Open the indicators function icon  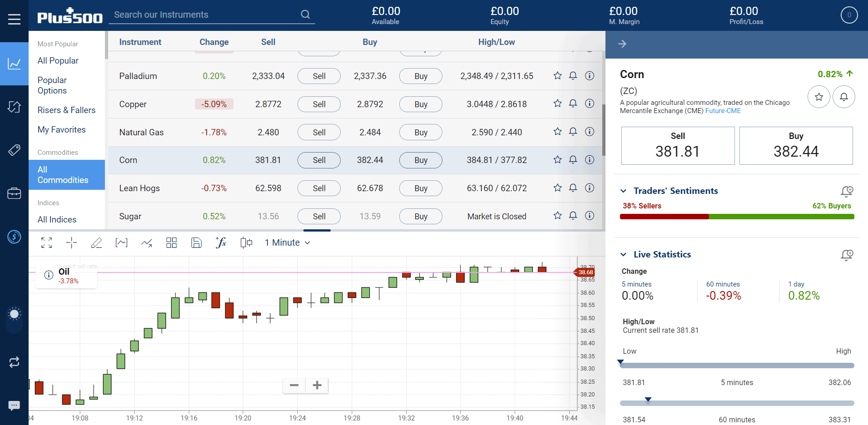click(x=221, y=243)
